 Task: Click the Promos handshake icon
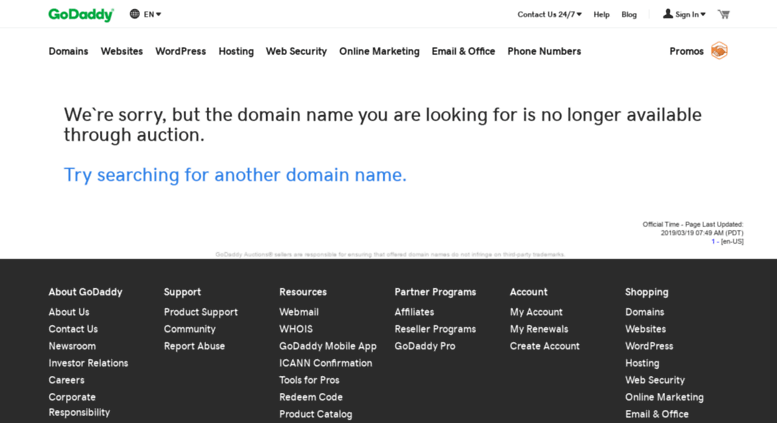coord(719,51)
